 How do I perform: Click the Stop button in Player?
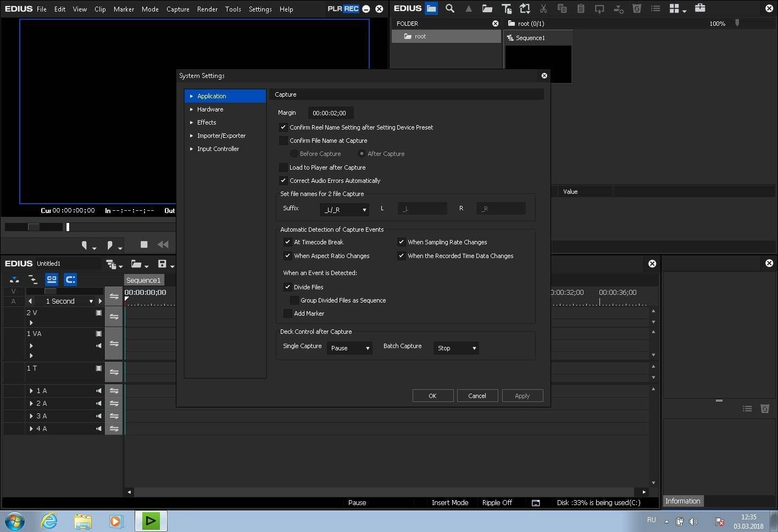(x=144, y=244)
